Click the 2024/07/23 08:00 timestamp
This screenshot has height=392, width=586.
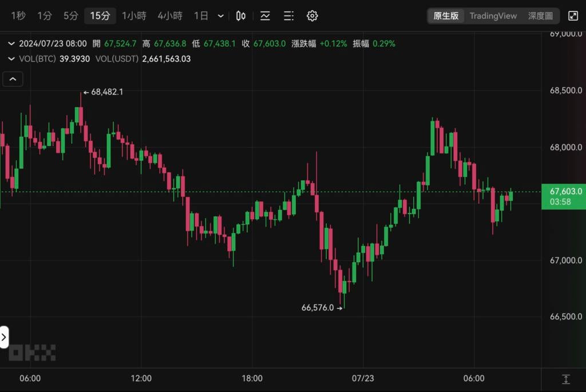coord(53,43)
